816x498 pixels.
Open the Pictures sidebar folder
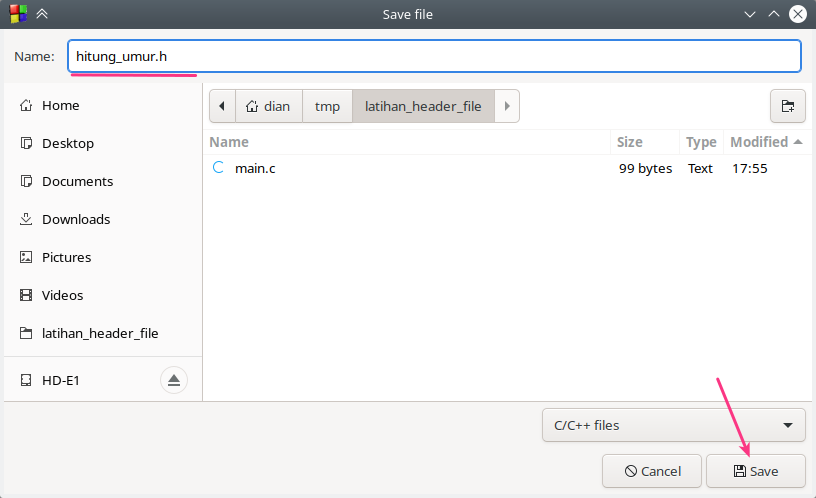(66, 258)
